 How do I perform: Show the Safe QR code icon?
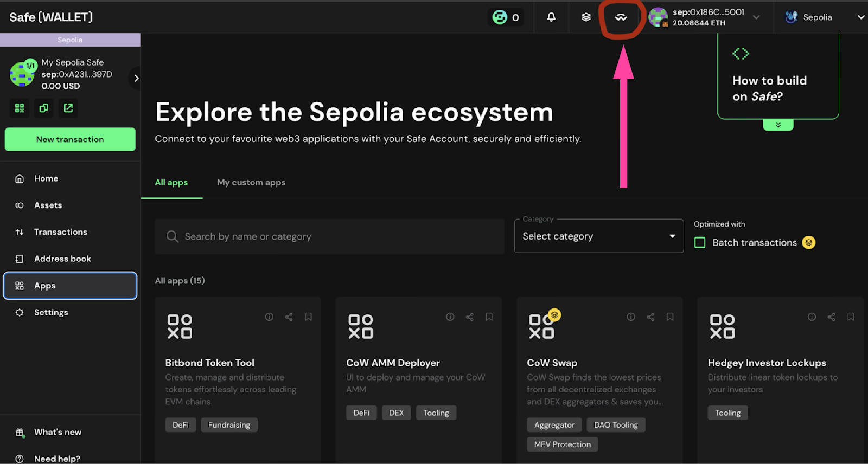click(x=20, y=108)
